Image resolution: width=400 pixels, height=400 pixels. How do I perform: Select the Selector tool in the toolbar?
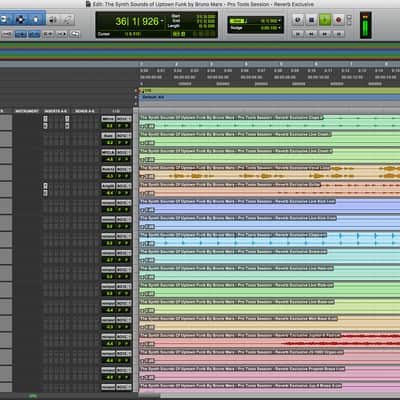pyautogui.click(x=20, y=20)
